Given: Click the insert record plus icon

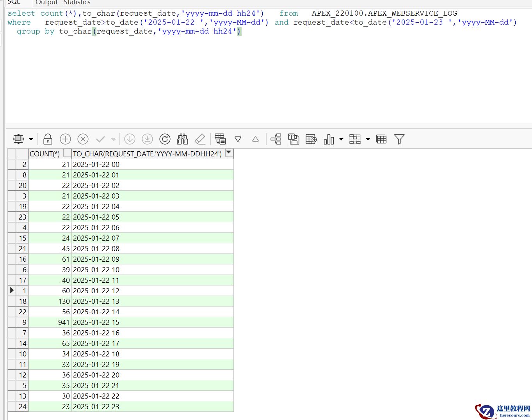Looking at the screenshot, I should (x=65, y=139).
